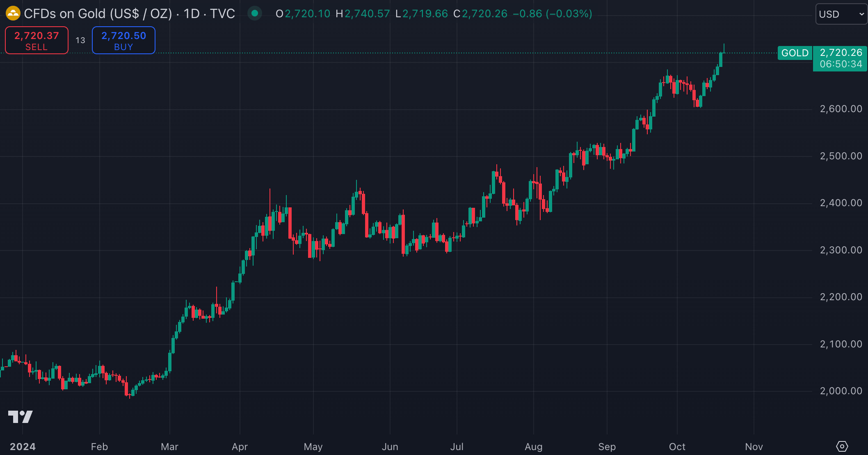Click the Apr time axis label
Screen dimensions: 868x455
[x=240, y=447]
